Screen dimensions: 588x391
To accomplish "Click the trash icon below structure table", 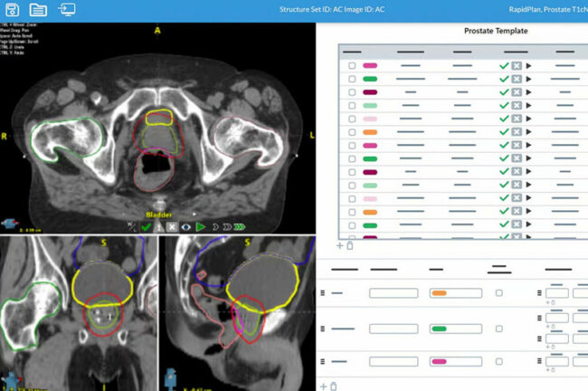I will [x=350, y=245].
